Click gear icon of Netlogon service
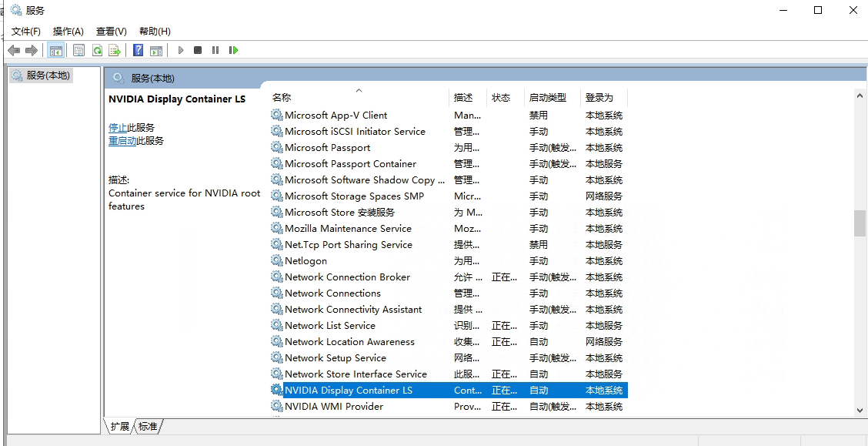Image resolution: width=868 pixels, height=446 pixels. point(276,260)
